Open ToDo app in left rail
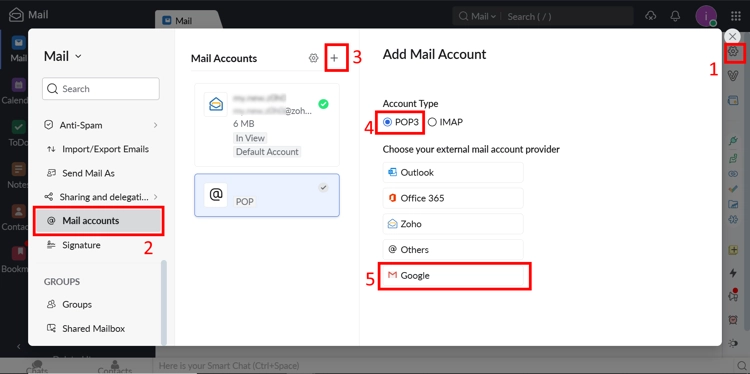The height and width of the screenshot is (374, 750). [18, 133]
